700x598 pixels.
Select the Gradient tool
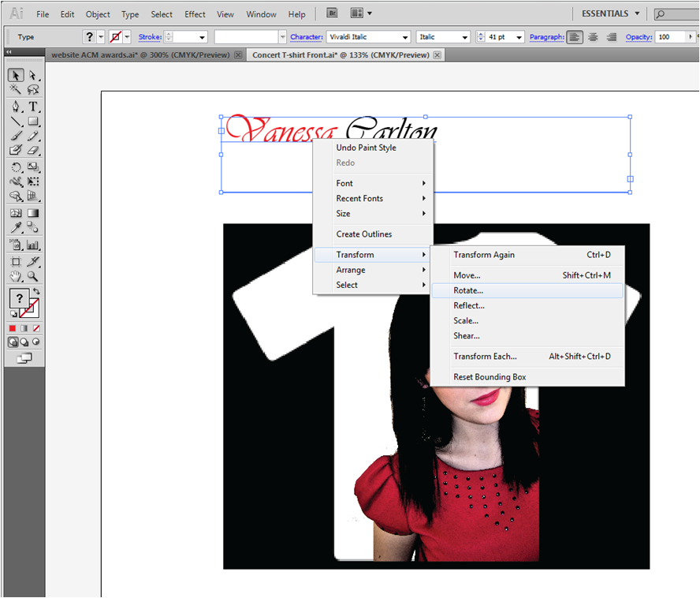(33, 213)
